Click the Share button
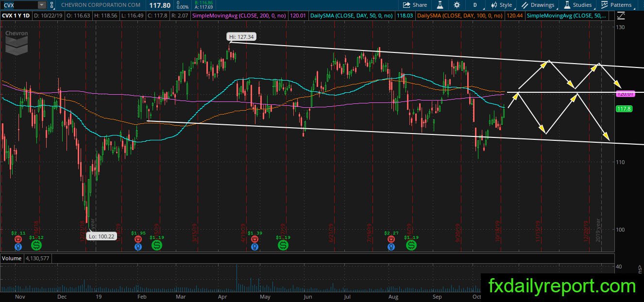Screen dimensions: 644x302 [415, 5]
